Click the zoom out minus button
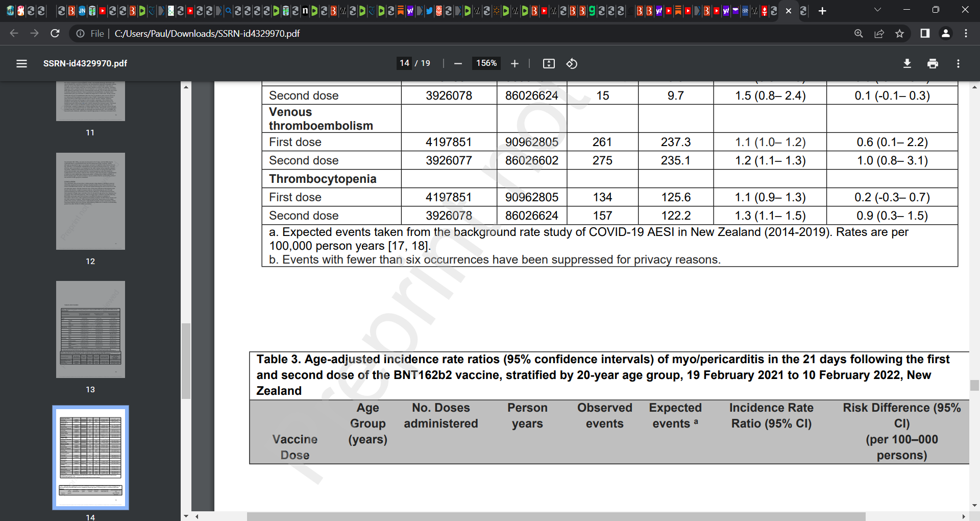The image size is (980, 521). click(458, 63)
